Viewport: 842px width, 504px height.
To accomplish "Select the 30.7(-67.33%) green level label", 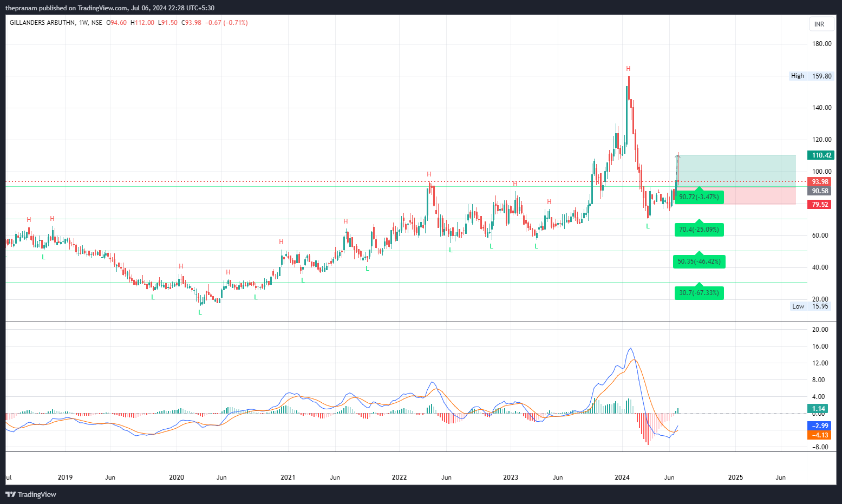I will click(699, 293).
